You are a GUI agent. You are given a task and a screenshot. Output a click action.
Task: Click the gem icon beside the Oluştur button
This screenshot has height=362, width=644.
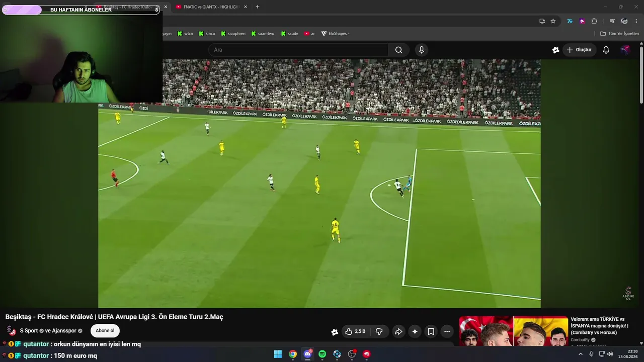pos(555,50)
